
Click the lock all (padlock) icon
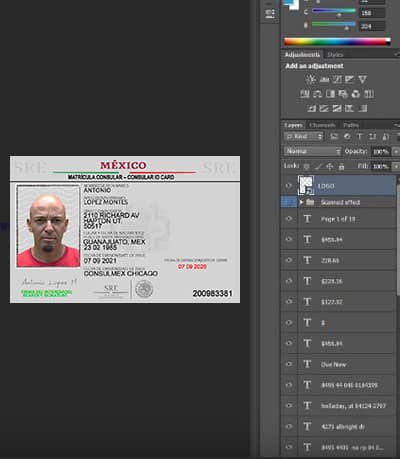tap(341, 166)
